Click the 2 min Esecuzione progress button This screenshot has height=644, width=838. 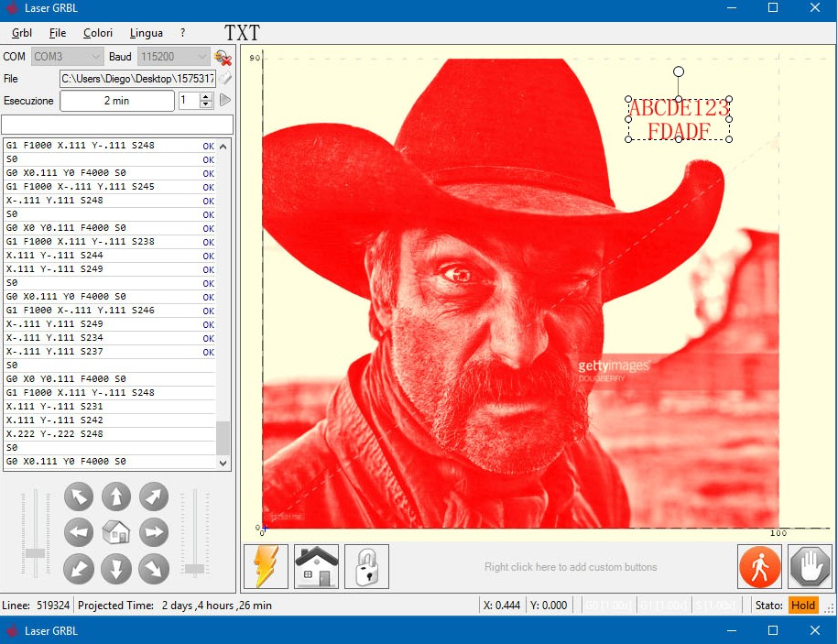(x=116, y=101)
